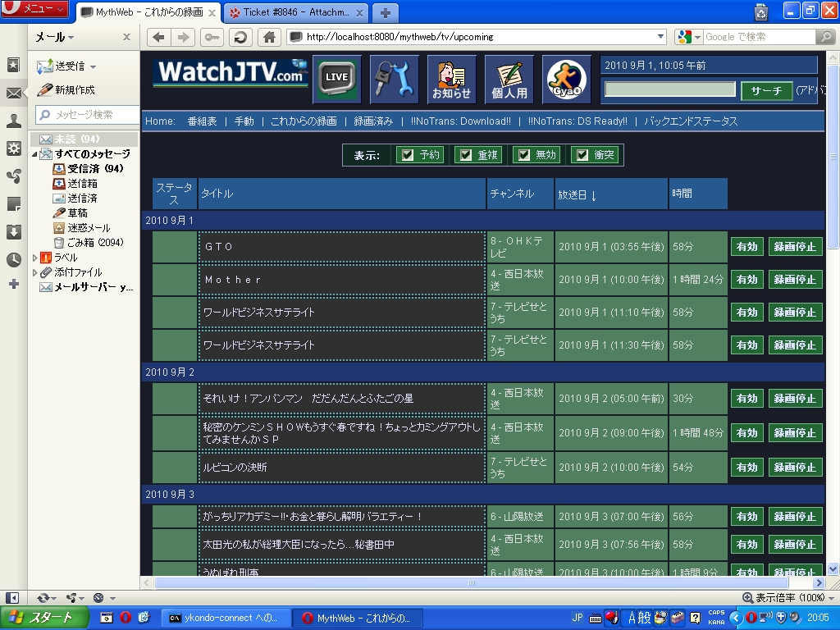The image size is (840, 630).
Task: Click the horizontal scrollbar thumb
Action: tap(484, 582)
